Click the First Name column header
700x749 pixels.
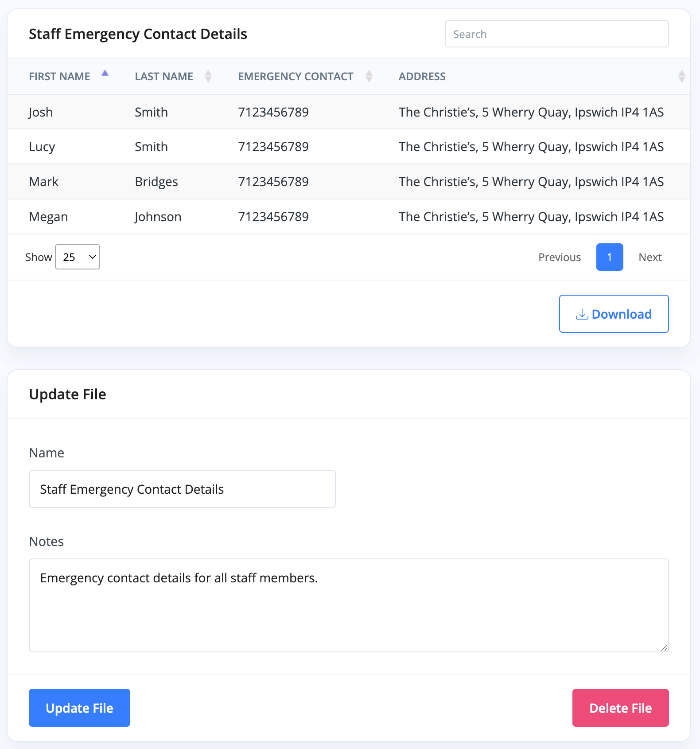click(59, 77)
